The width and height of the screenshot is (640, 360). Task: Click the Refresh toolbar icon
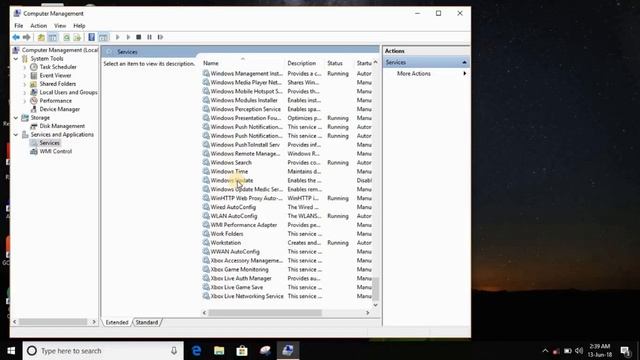tap(67, 37)
